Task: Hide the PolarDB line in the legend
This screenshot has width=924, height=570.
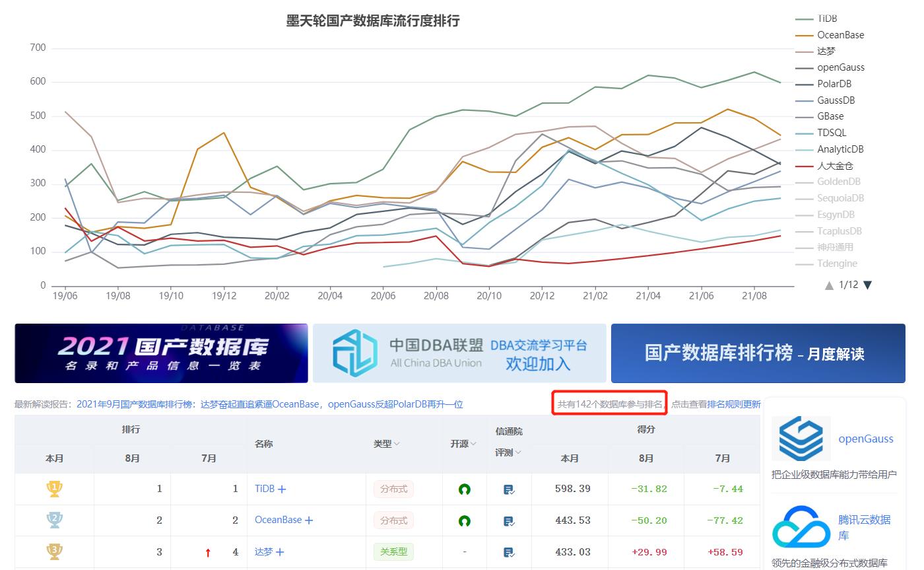Action: click(823, 84)
